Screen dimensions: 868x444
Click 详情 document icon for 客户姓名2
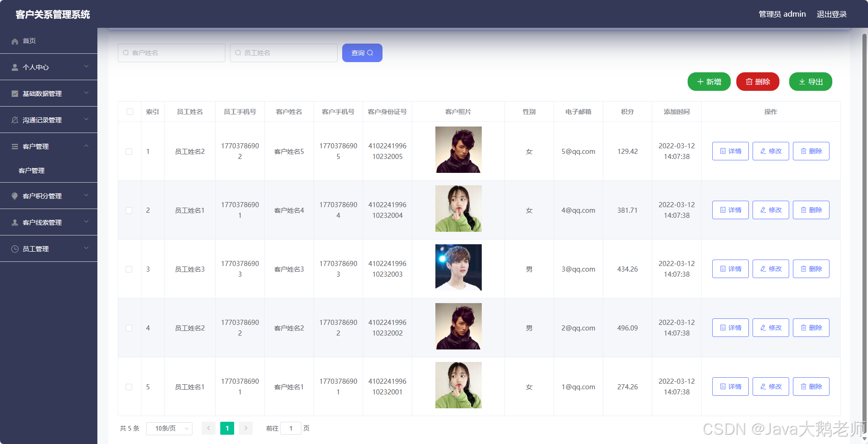[723, 328]
